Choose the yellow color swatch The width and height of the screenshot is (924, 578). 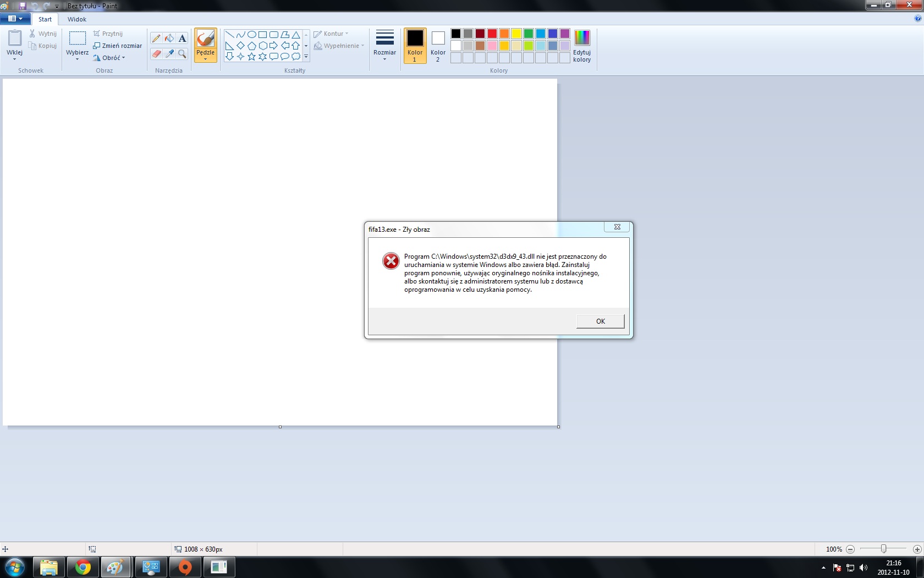click(516, 34)
